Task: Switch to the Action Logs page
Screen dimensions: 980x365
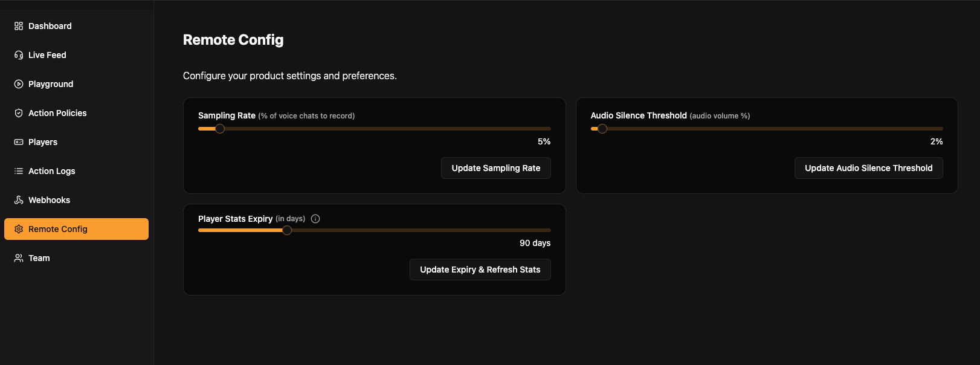Action: pos(51,171)
